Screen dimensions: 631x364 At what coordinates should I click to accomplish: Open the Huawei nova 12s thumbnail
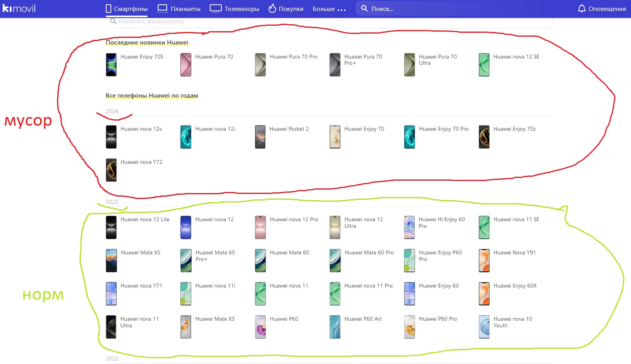tap(111, 137)
